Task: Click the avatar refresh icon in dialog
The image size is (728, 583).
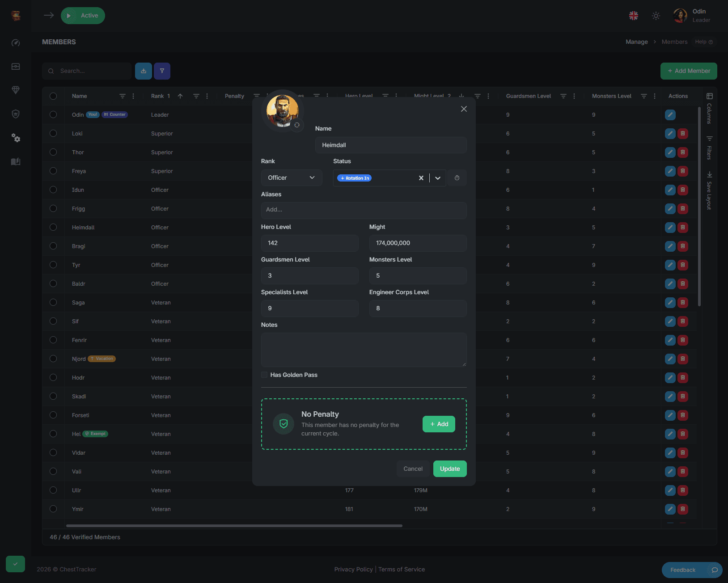Action: coord(297,125)
